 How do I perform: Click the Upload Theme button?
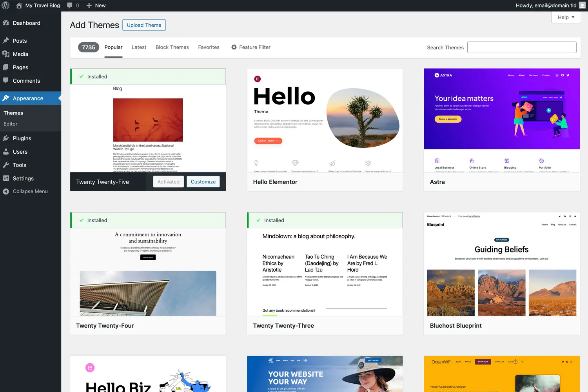(x=144, y=25)
